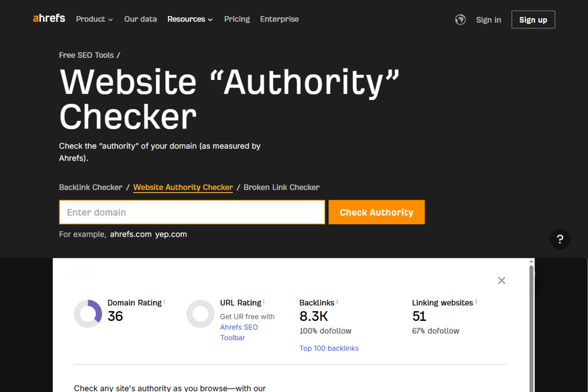
Task: Click the Domain Rating circular gauge
Action: [88, 313]
